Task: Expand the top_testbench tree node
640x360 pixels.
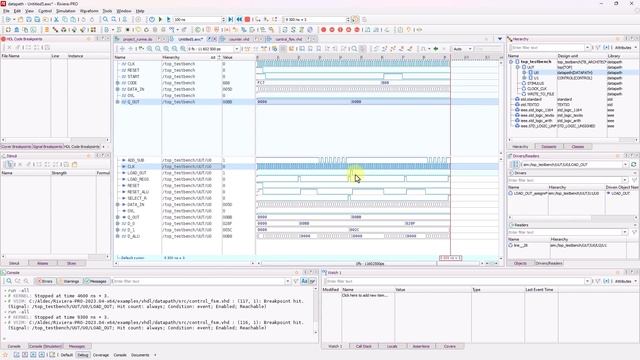Action: point(511,62)
